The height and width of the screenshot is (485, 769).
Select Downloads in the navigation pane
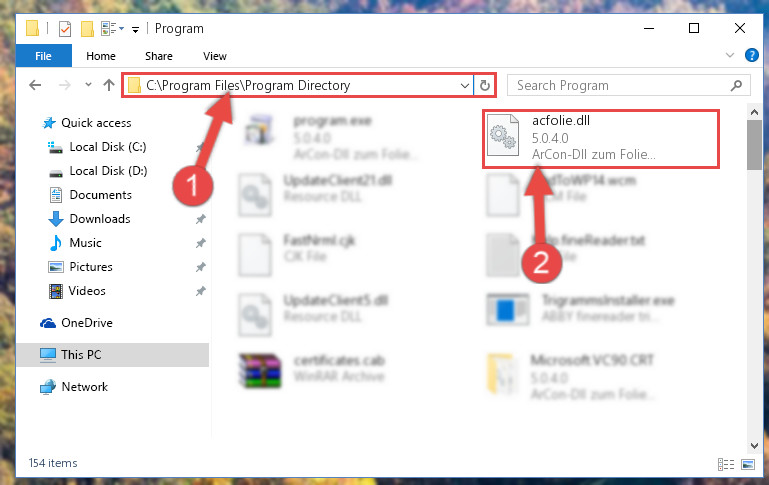tap(100, 219)
